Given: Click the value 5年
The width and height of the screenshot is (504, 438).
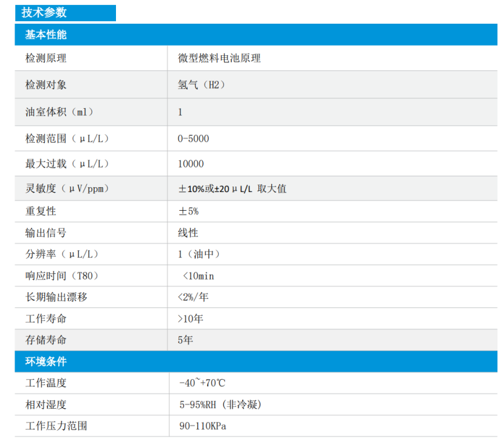Looking at the screenshot, I should tap(185, 340).
